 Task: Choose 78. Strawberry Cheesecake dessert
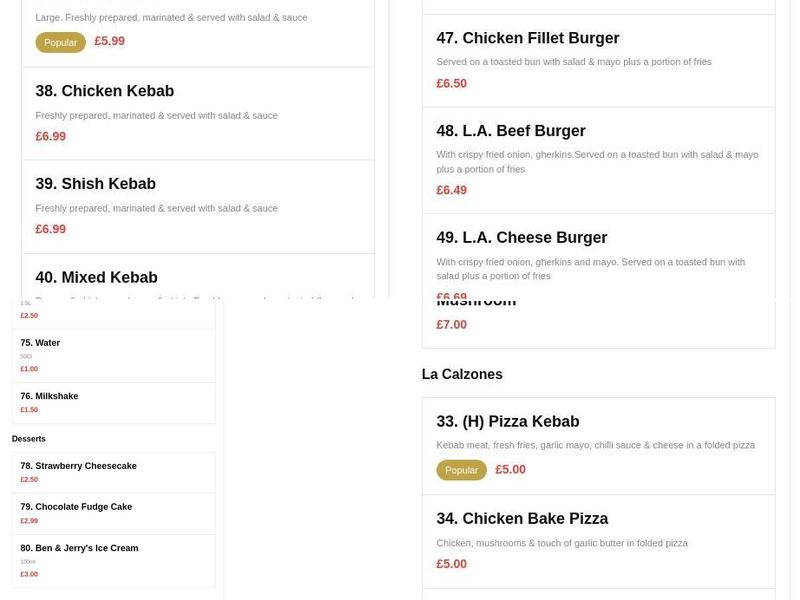tap(78, 466)
